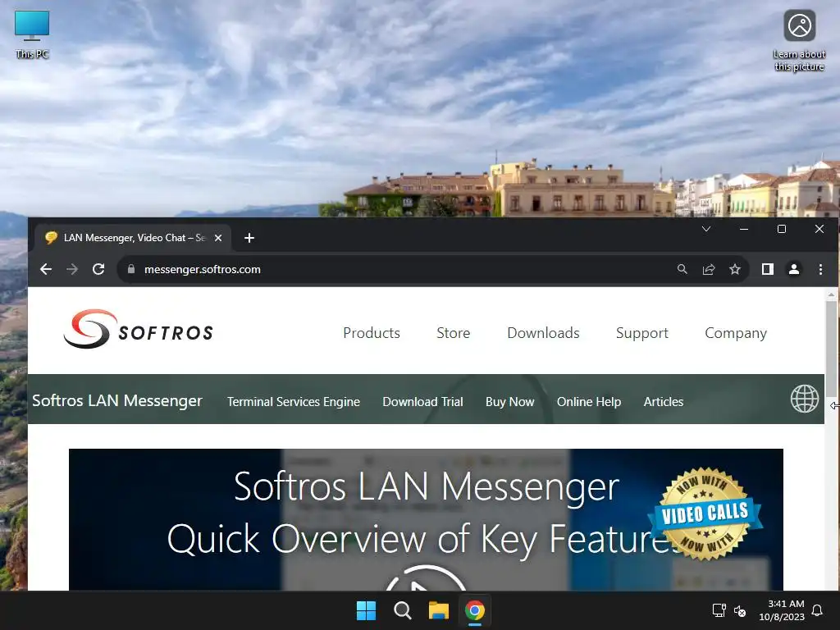Open the Store menu item
Image resolution: width=840 pixels, height=630 pixels.
(x=453, y=333)
